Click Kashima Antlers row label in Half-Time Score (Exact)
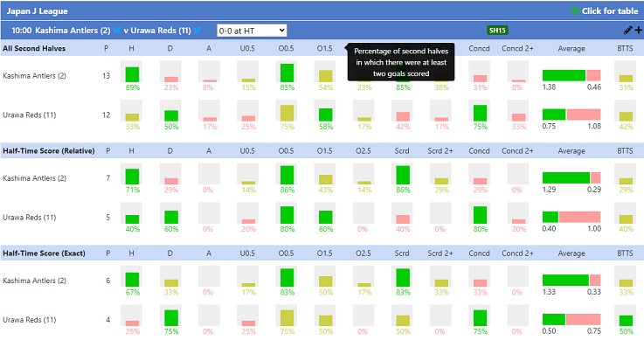644x340 pixels. (x=34, y=281)
